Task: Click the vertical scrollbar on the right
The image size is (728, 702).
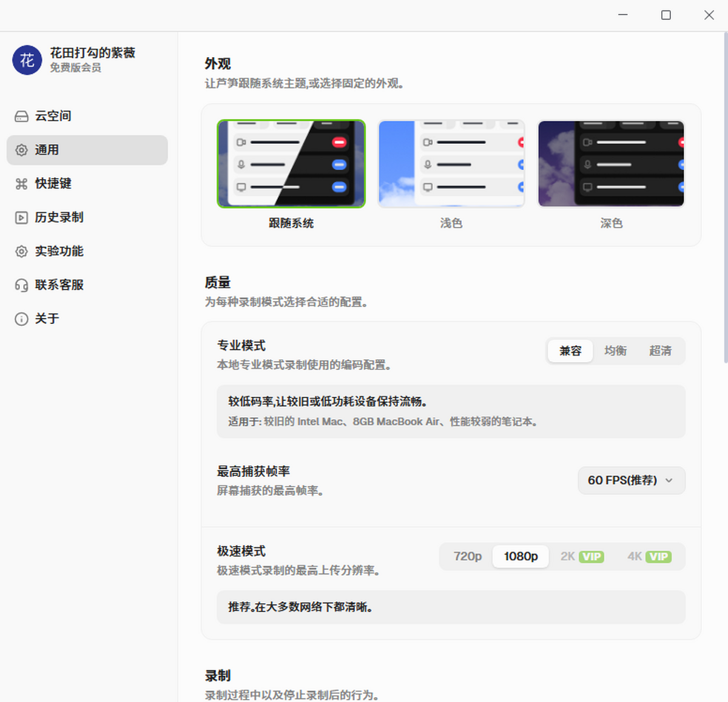Action: 726,197
